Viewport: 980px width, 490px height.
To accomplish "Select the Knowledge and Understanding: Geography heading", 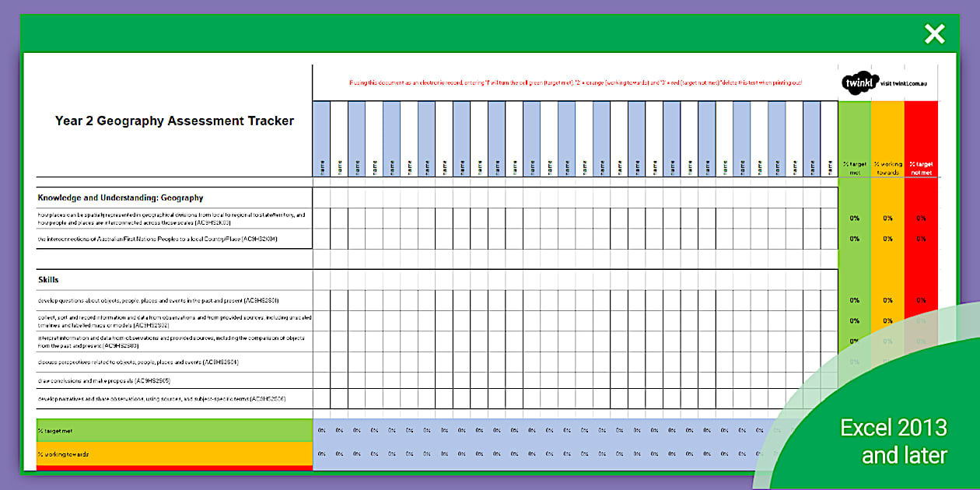I will coord(121,198).
